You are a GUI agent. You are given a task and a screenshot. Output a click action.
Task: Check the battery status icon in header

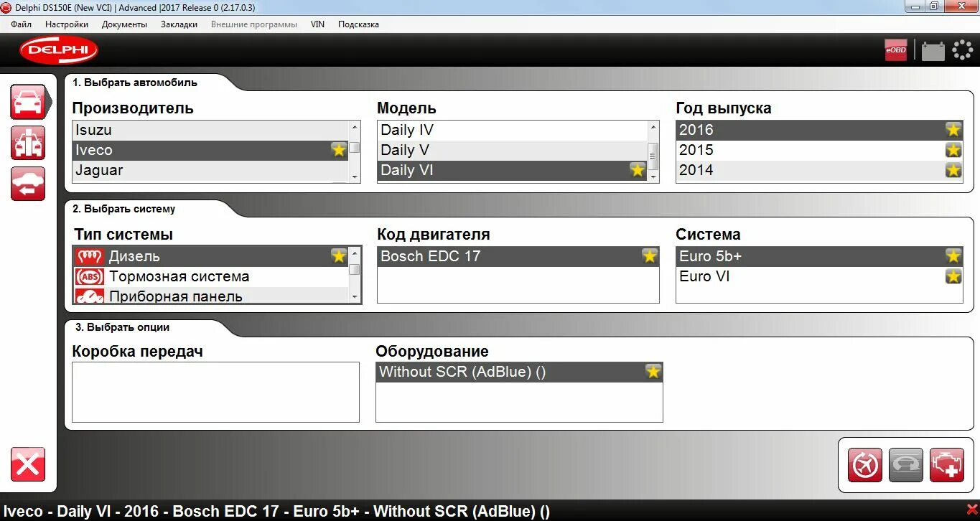point(933,51)
